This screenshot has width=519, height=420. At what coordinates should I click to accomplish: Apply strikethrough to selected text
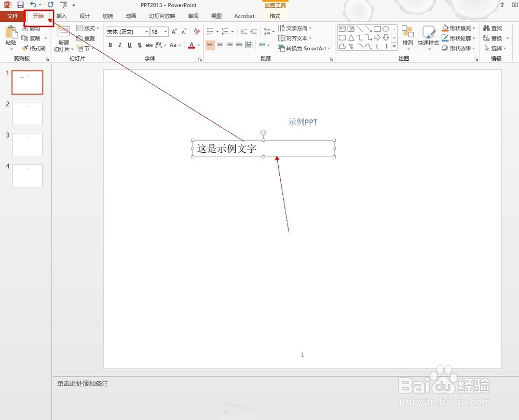140,45
